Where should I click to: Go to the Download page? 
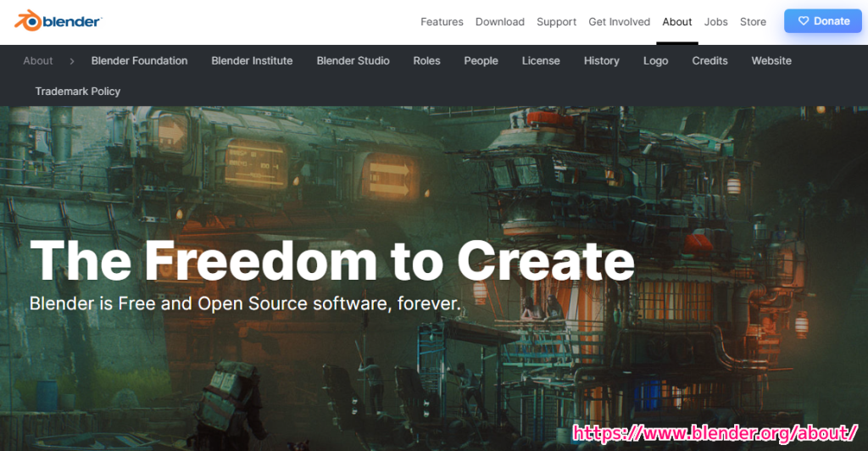499,22
